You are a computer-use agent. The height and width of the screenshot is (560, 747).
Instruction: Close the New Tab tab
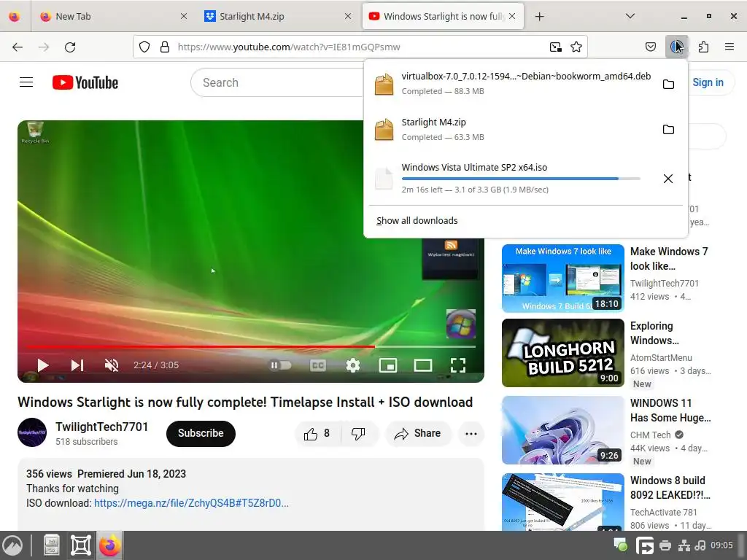[184, 16]
